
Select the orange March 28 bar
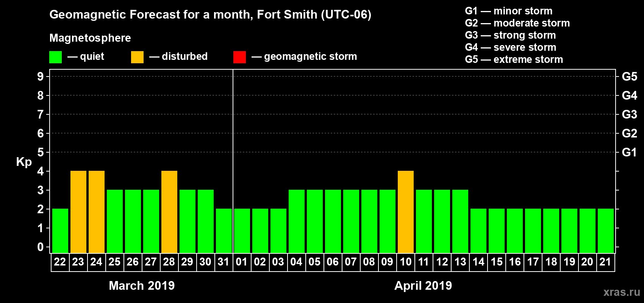click(169, 212)
